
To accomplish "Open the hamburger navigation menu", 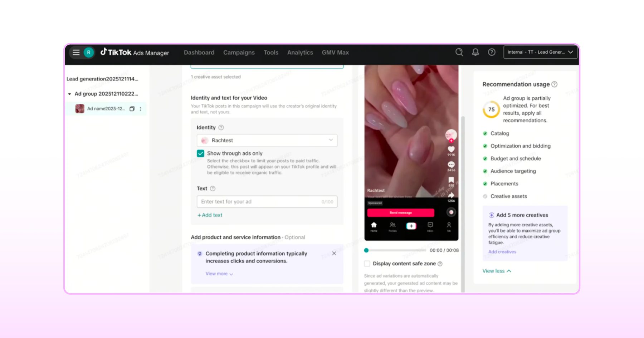I will (x=76, y=52).
